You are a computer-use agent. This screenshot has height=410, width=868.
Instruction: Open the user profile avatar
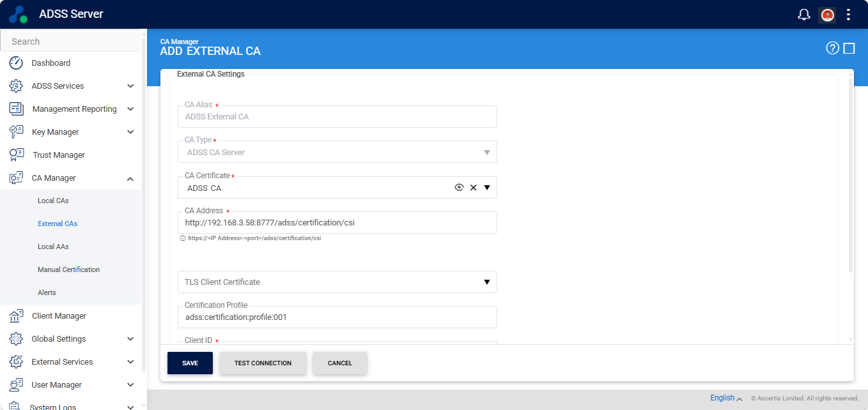[828, 15]
